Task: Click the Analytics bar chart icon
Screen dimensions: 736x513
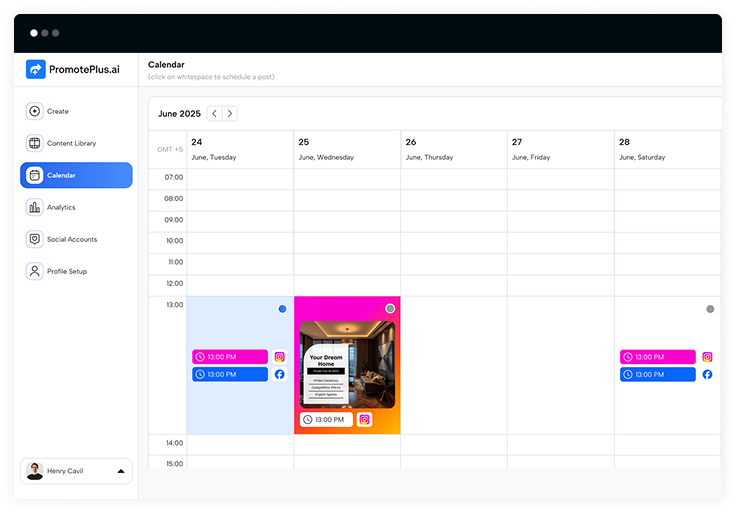Action: (35, 207)
